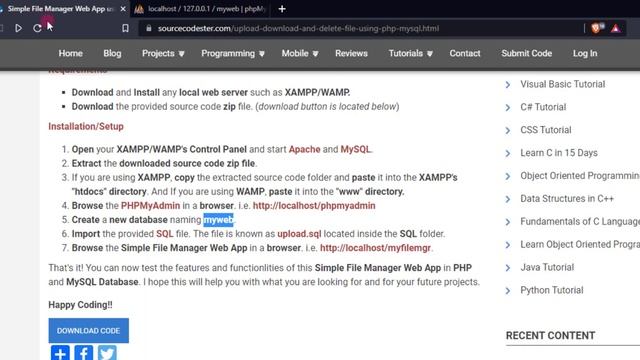Image resolution: width=640 pixels, height=360 pixels.
Task: Expand the Mobile dropdown menu
Action: [x=300, y=53]
